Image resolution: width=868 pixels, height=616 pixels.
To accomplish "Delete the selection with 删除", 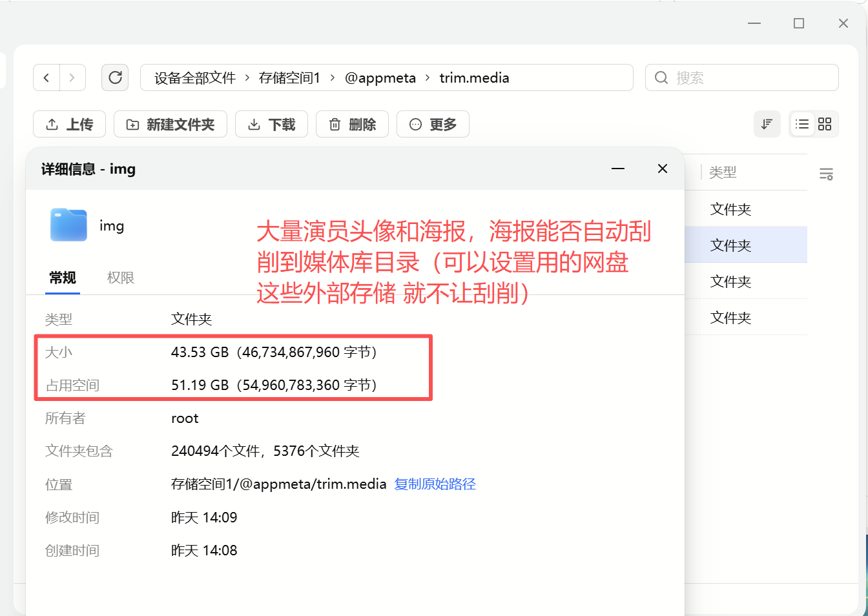I will click(352, 124).
